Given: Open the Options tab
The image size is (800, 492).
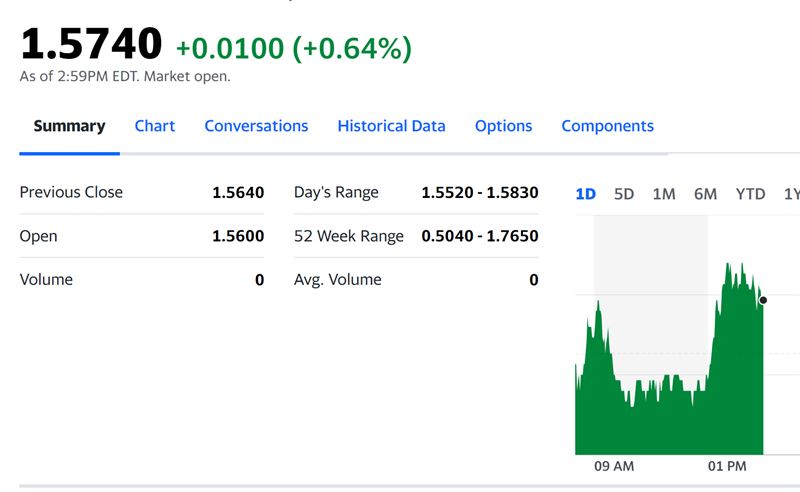Looking at the screenshot, I should (x=503, y=126).
